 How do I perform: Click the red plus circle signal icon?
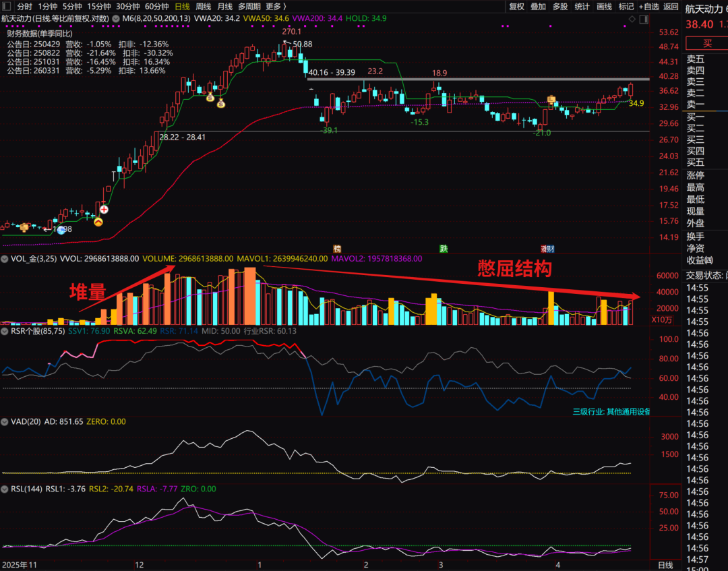(x=104, y=210)
